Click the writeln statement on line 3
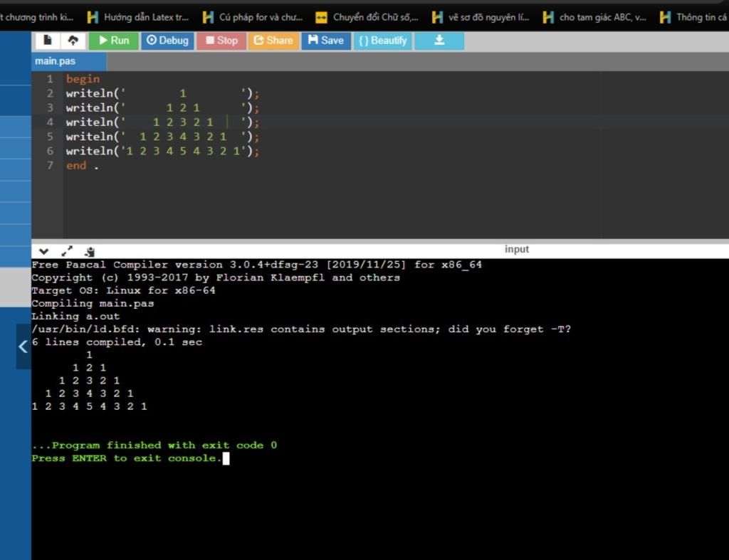The image size is (729, 560). 162,108
